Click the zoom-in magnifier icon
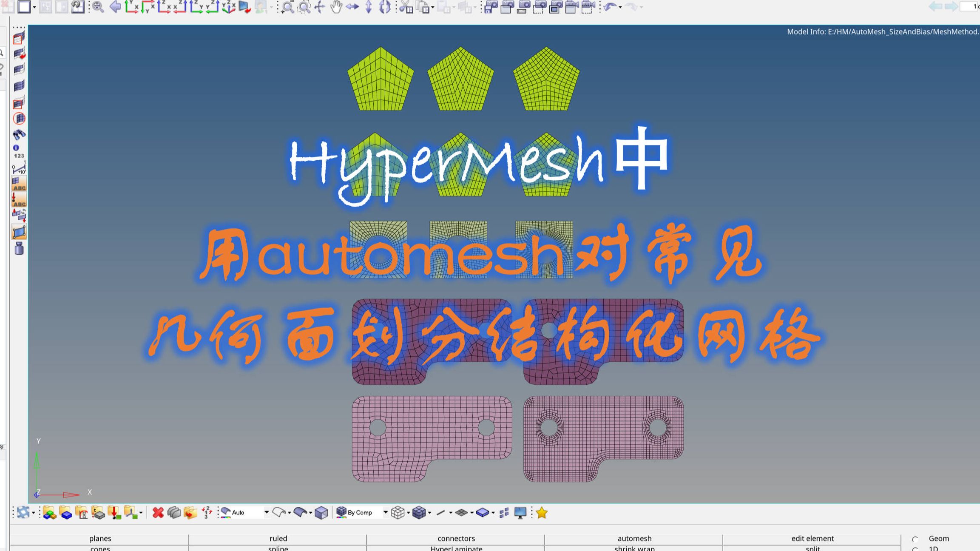The height and width of the screenshot is (551, 980). pyautogui.click(x=287, y=7)
